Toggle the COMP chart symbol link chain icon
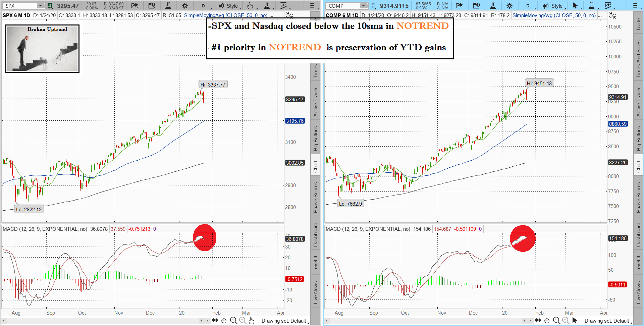This screenshot has height=326, width=644. [373, 6]
